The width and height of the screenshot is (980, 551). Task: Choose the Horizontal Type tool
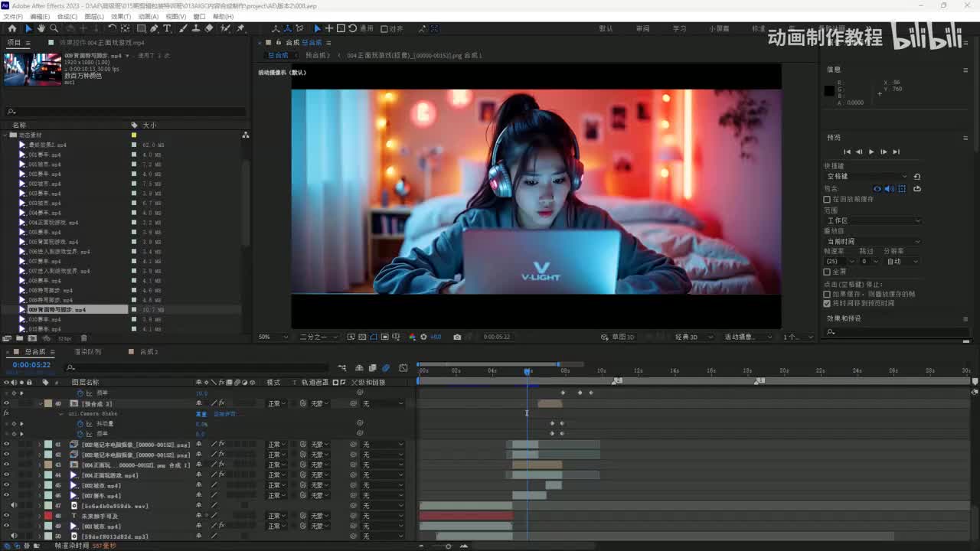pos(167,28)
